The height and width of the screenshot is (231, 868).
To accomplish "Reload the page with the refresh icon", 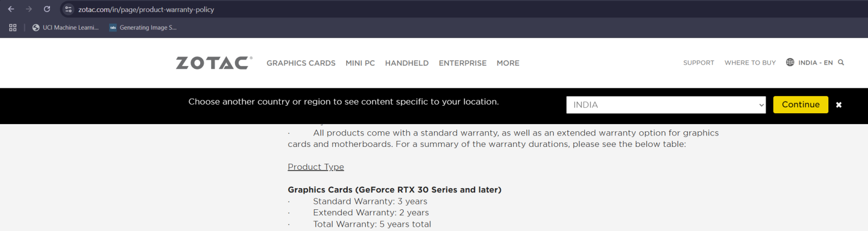I will (47, 9).
